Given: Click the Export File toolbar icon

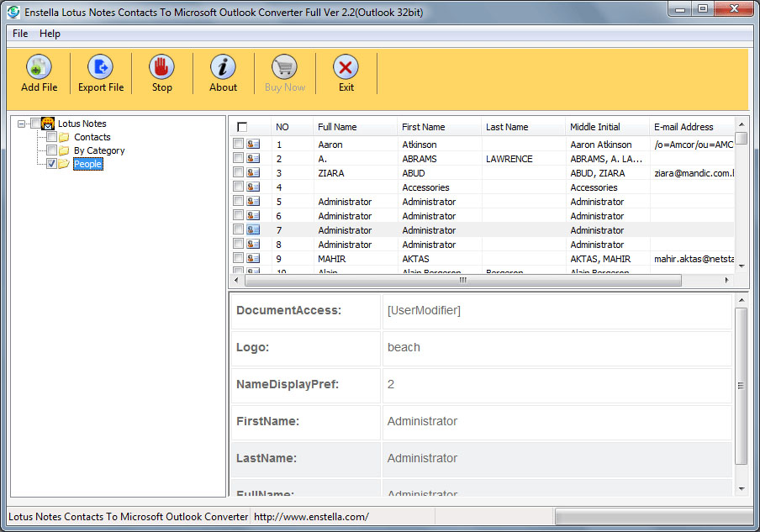Looking at the screenshot, I should (x=100, y=67).
